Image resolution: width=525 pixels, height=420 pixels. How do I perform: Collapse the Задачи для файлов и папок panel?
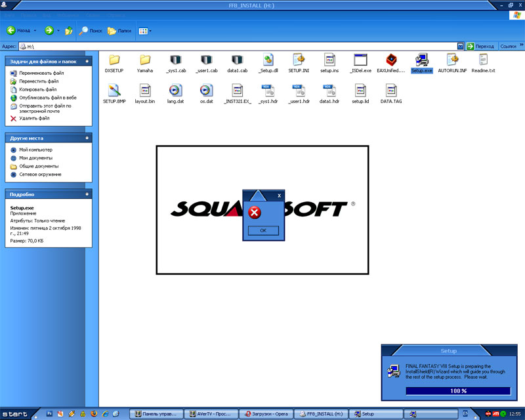pyautogui.click(x=87, y=61)
